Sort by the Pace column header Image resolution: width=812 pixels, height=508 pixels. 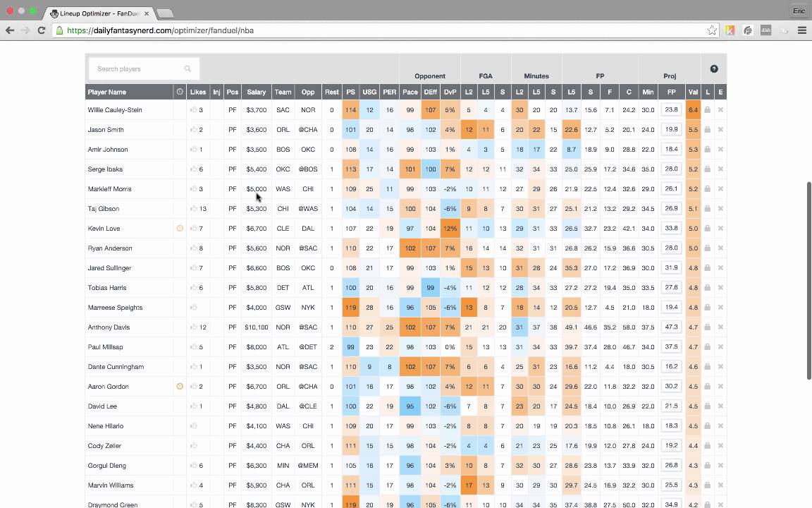coord(410,92)
